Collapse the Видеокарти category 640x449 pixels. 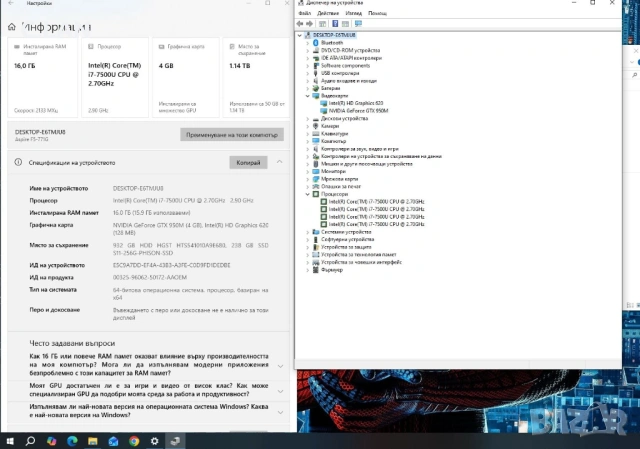(x=308, y=96)
